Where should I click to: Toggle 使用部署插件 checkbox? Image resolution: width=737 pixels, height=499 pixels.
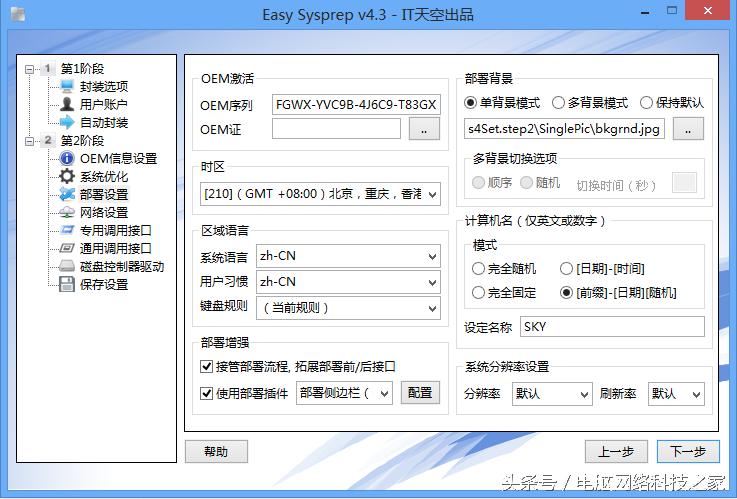click(206, 393)
